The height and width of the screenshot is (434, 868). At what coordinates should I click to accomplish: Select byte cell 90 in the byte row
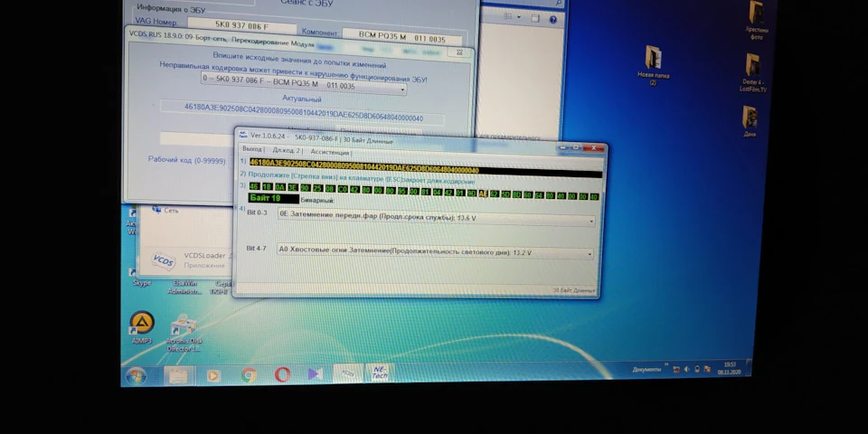[306, 188]
